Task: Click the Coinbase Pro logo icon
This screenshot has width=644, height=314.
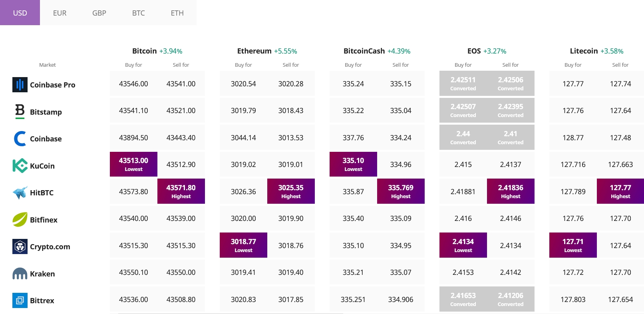Action: 20,85
